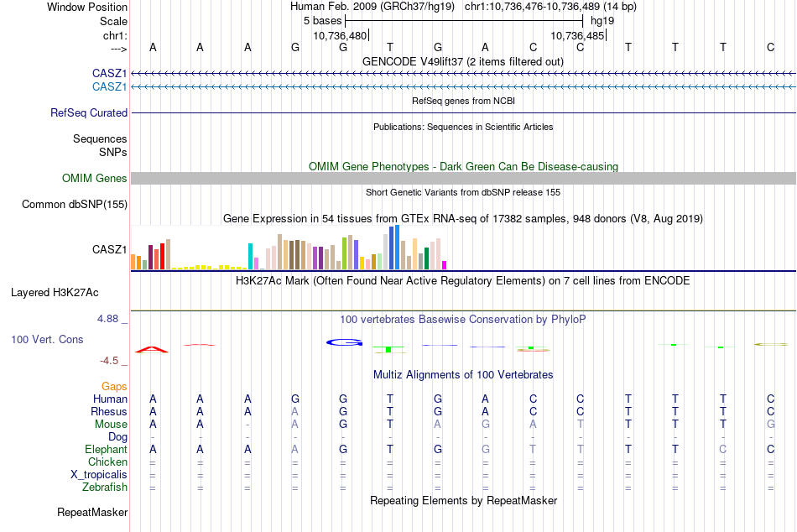
Task: Click the arrow ---> strand direction label
Action: click(118, 49)
